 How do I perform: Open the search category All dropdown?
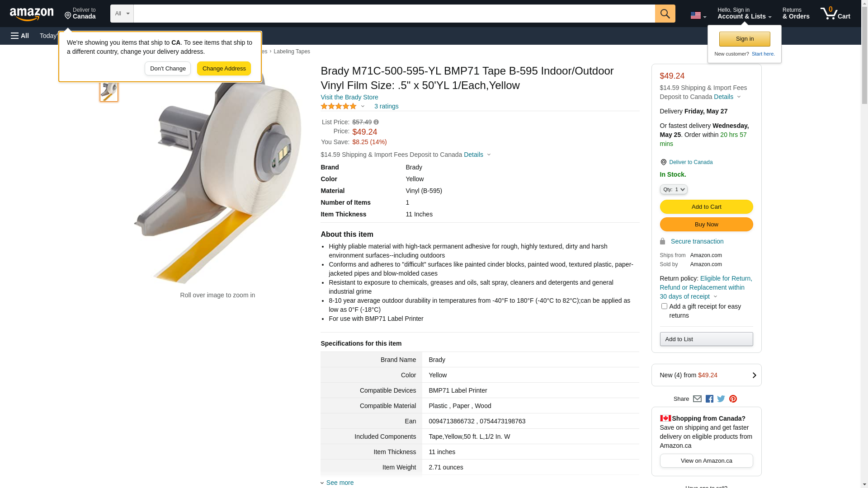122,14
